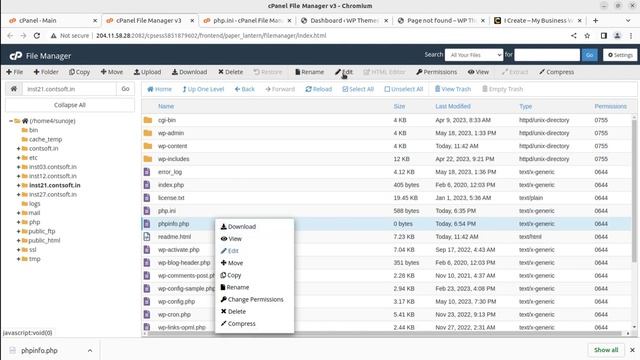Click the Back navigation button

tap(244, 89)
